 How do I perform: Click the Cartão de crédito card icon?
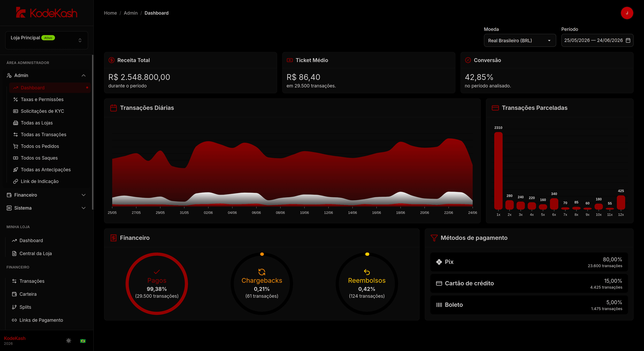(439, 283)
